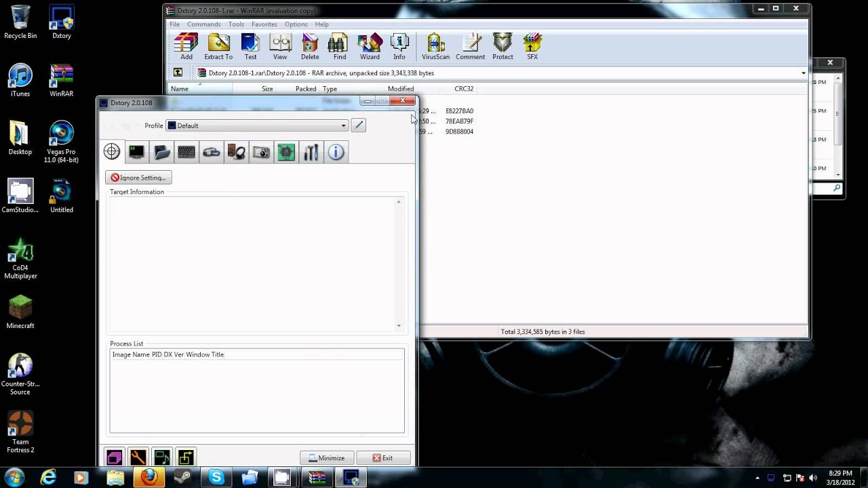The image size is (868, 488).
Task: Sort by Name column in WinRAR
Action: pyautogui.click(x=200, y=89)
